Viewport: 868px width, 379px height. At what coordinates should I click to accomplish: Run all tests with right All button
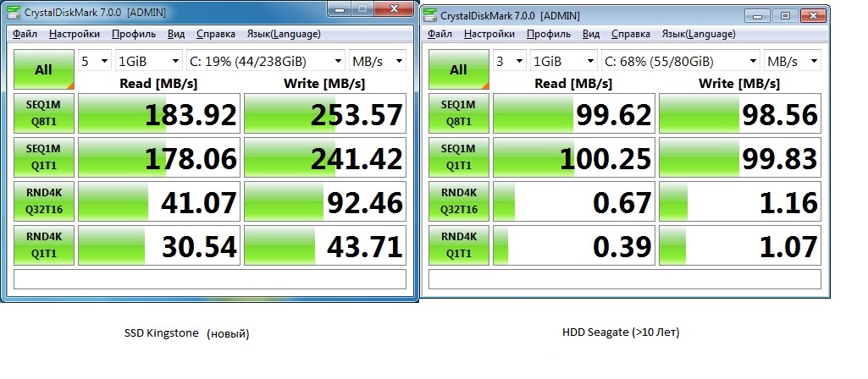click(458, 69)
